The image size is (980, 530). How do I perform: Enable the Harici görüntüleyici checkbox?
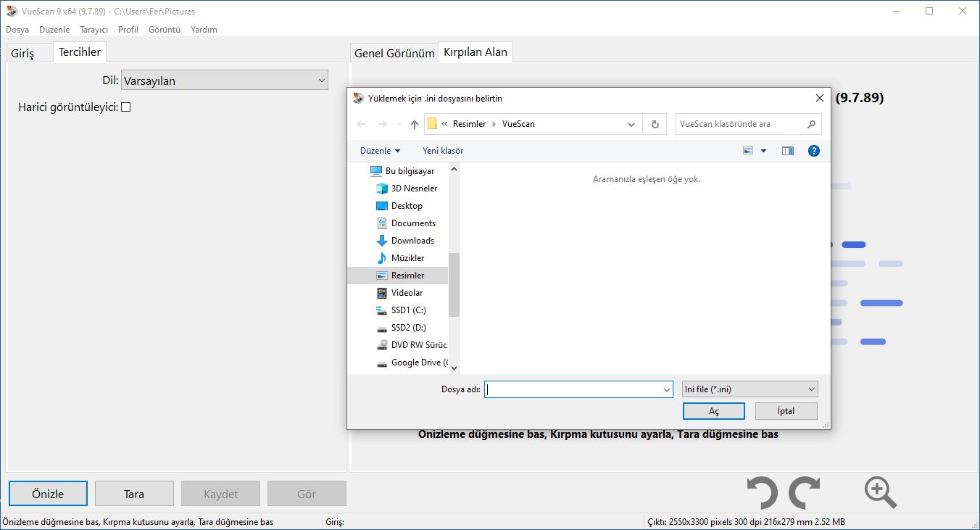[x=126, y=107]
